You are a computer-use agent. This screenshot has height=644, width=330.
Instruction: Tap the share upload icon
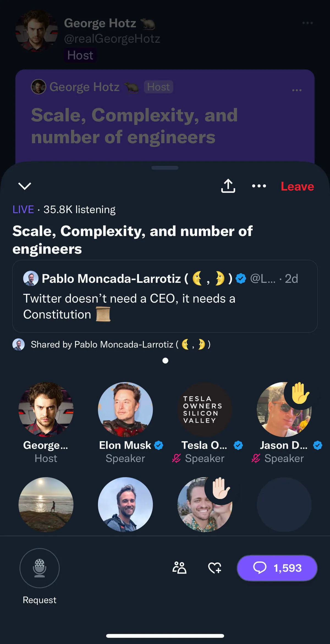pos(228,186)
